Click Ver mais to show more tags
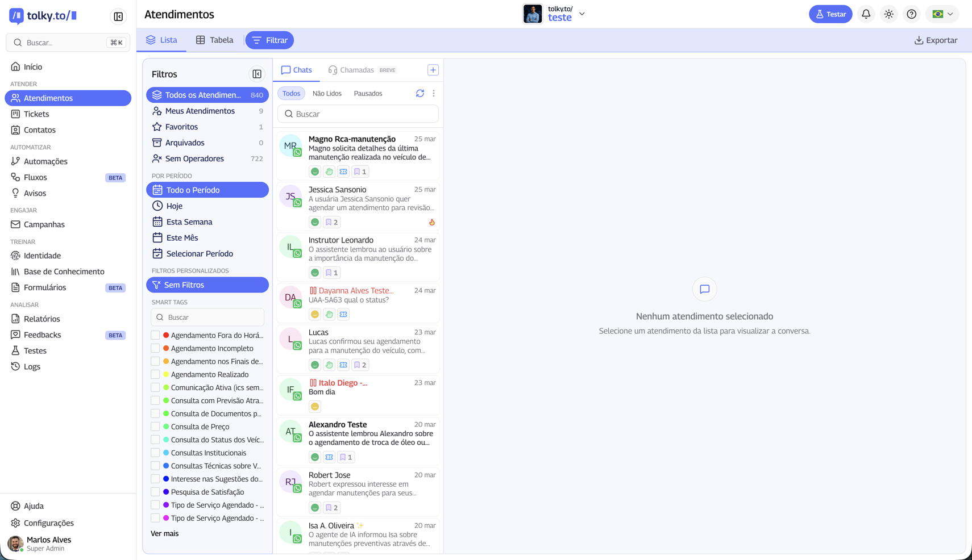This screenshot has height=560, width=972. pos(164,533)
